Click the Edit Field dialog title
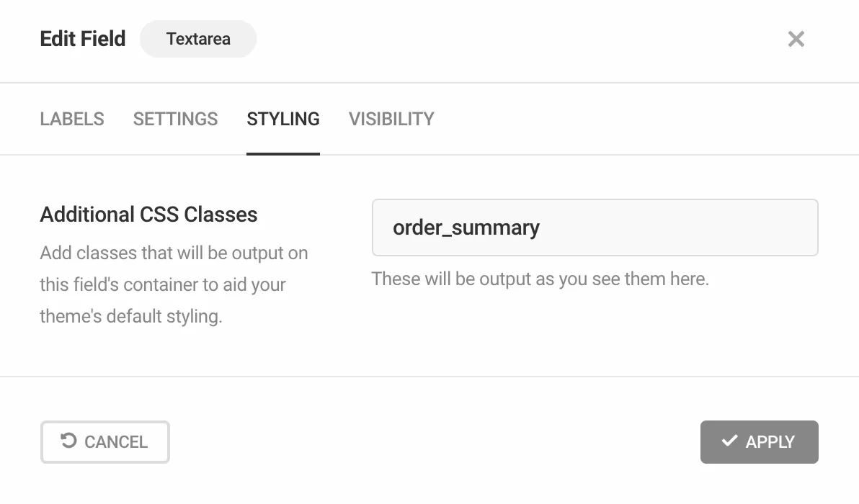 82,39
